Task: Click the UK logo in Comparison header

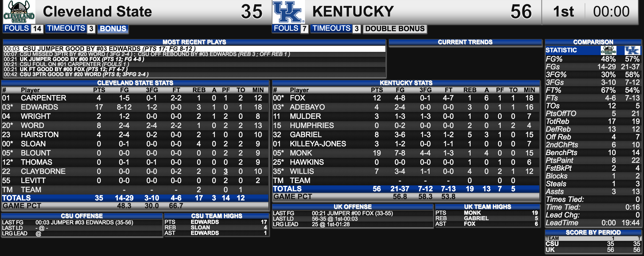Action: click(632, 50)
